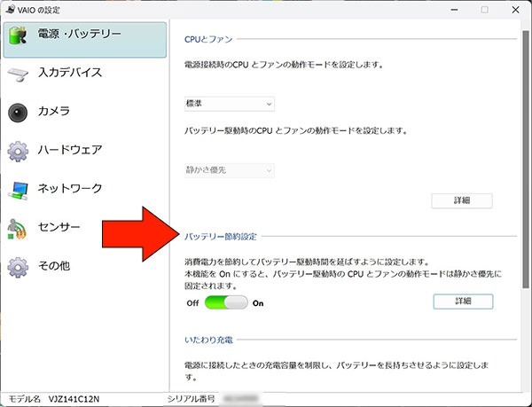Click the sensor person icon
This screenshot has height=407, width=532.
17,229
